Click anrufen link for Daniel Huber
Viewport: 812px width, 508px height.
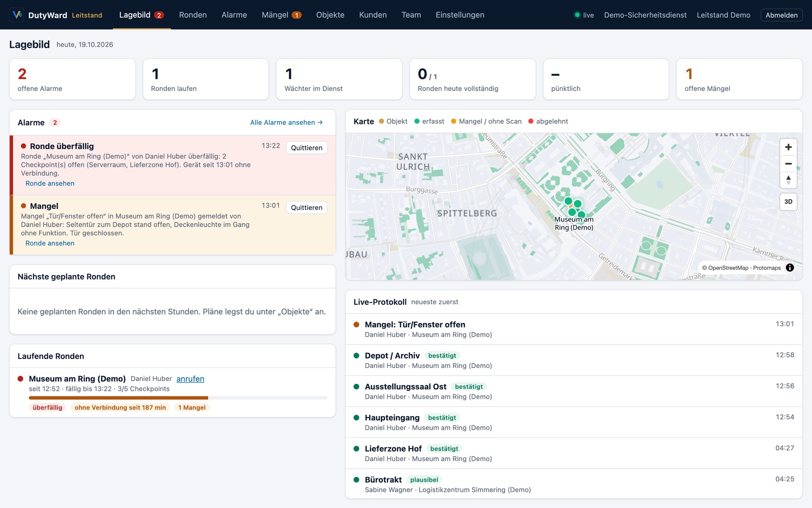point(190,379)
